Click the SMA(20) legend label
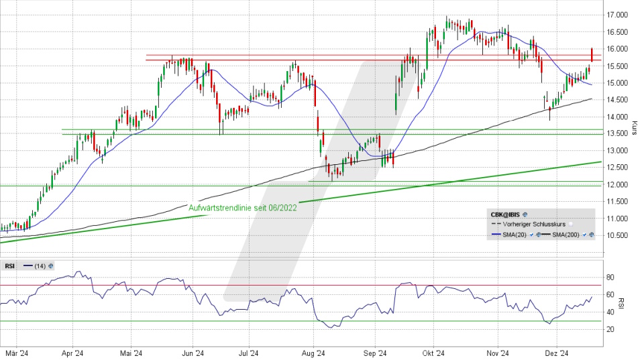The height and width of the screenshot is (362, 644). click(515, 235)
